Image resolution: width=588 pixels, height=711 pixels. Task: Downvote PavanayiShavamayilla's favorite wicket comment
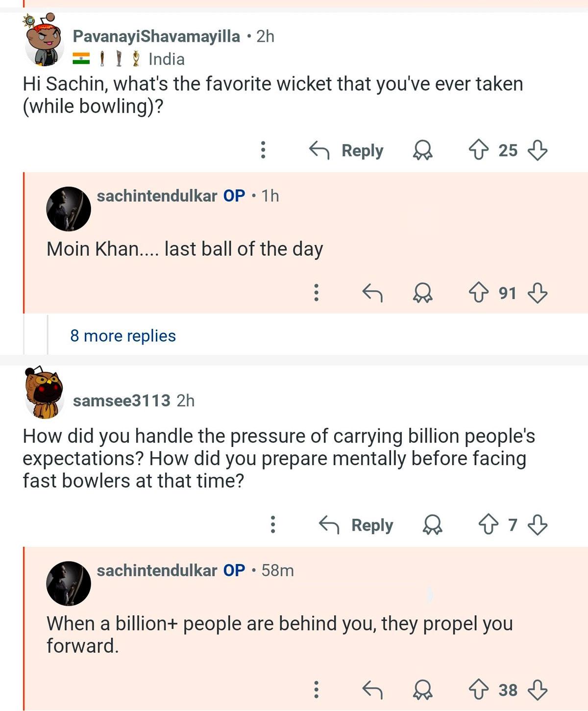tap(538, 150)
